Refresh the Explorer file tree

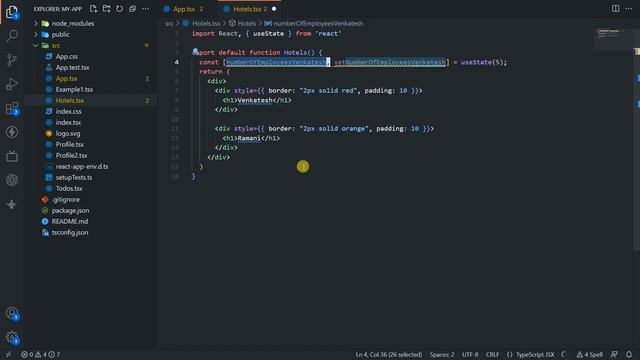(119, 9)
